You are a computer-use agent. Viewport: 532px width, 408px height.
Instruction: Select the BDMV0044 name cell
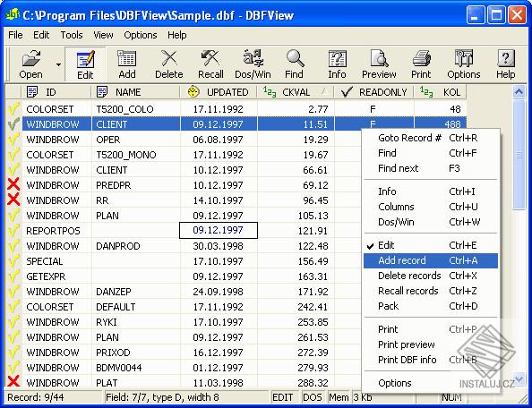coord(136,368)
